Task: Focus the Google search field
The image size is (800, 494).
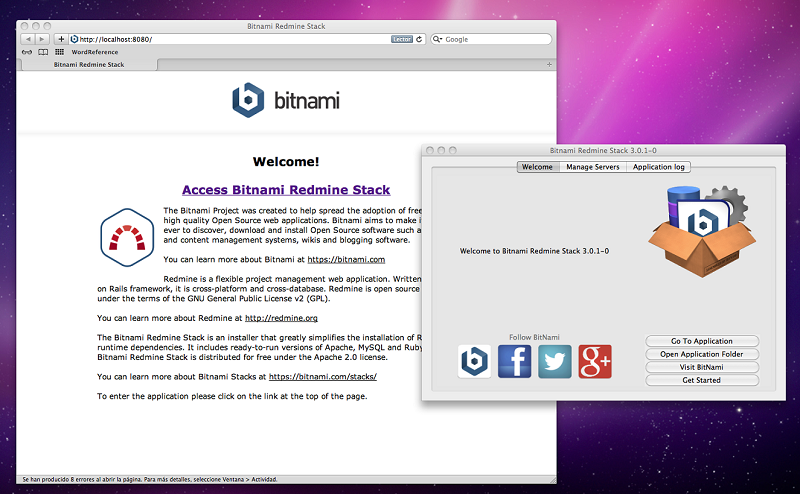Action: pos(491,39)
